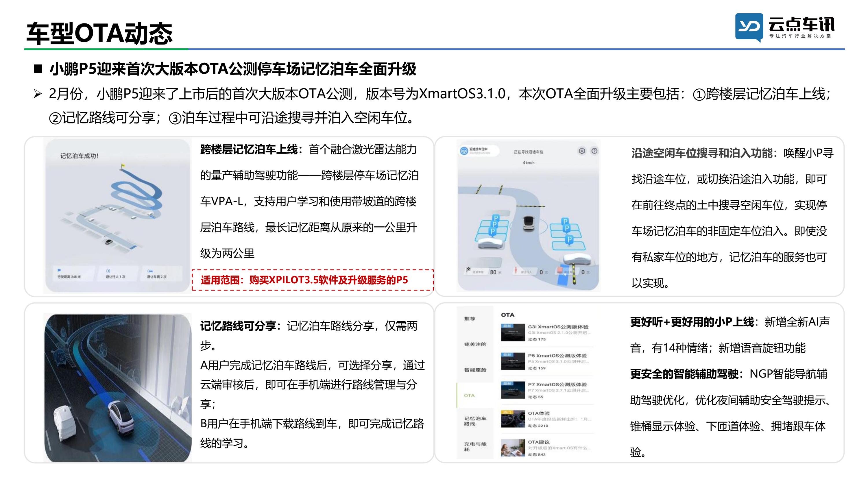Image resolution: width=868 pixels, height=488 pixels.
Task: Click the 避让车辆 2 次 stat card
Action: click(x=162, y=273)
